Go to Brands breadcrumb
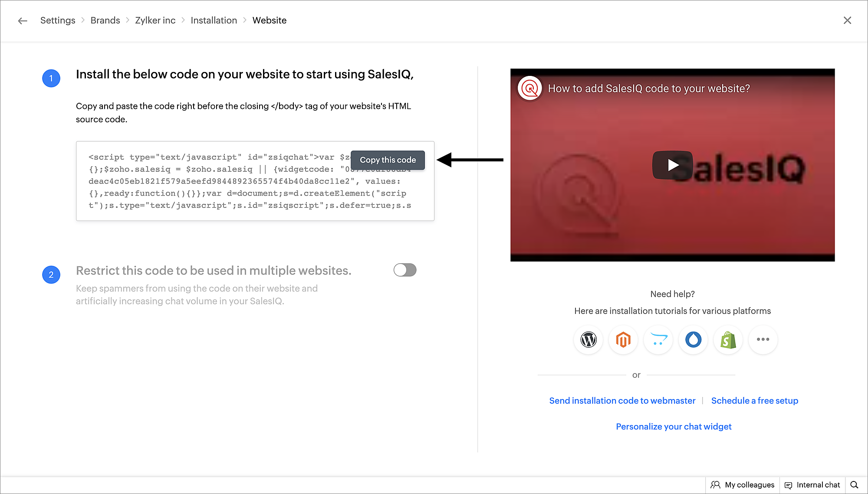The width and height of the screenshot is (868, 494). pyautogui.click(x=105, y=20)
